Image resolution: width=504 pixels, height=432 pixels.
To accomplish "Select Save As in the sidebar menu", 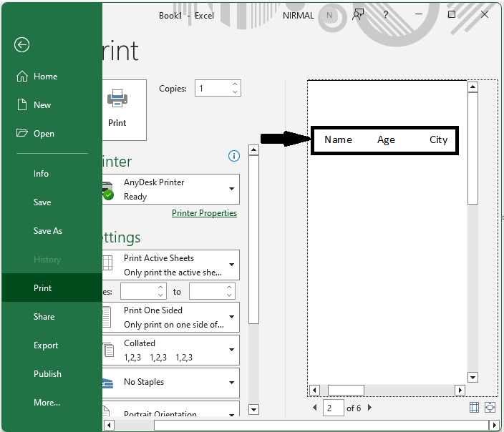I will [x=48, y=231].
